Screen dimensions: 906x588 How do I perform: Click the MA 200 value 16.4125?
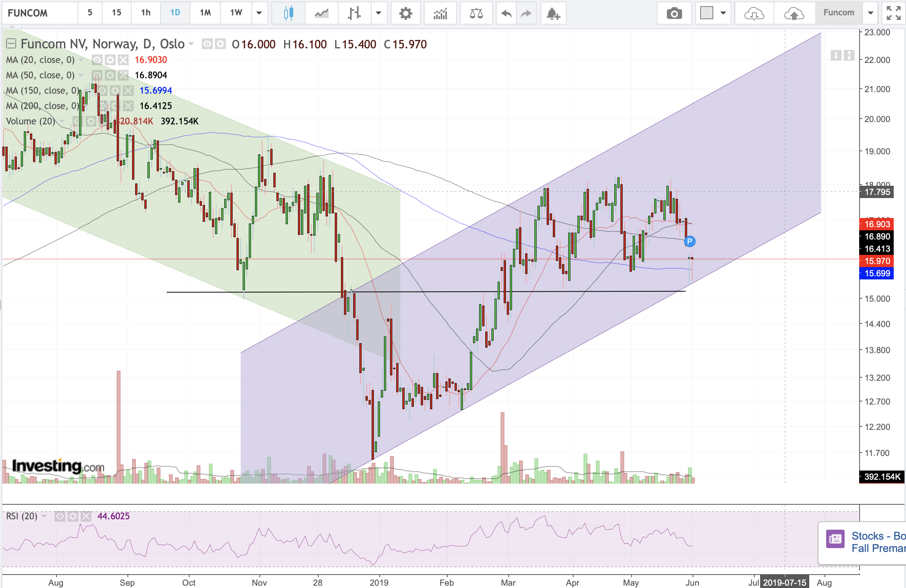tap(155, 106)
